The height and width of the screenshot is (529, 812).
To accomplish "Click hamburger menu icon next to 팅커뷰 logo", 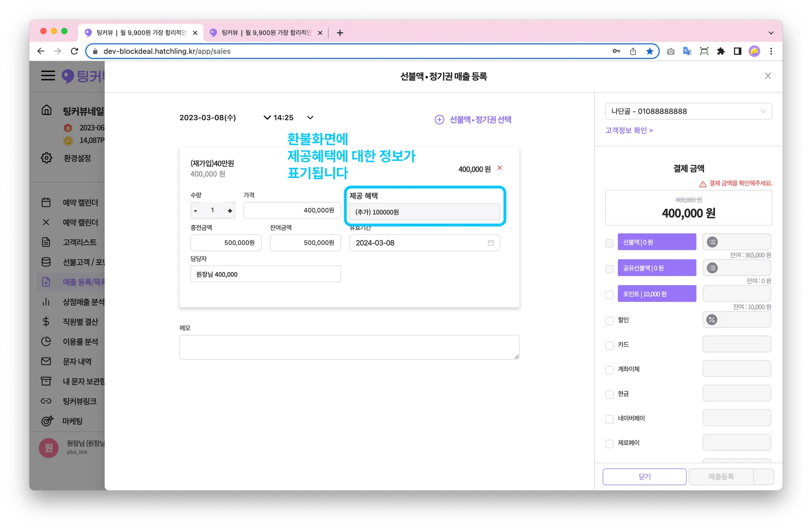I will tap(48, 76).
